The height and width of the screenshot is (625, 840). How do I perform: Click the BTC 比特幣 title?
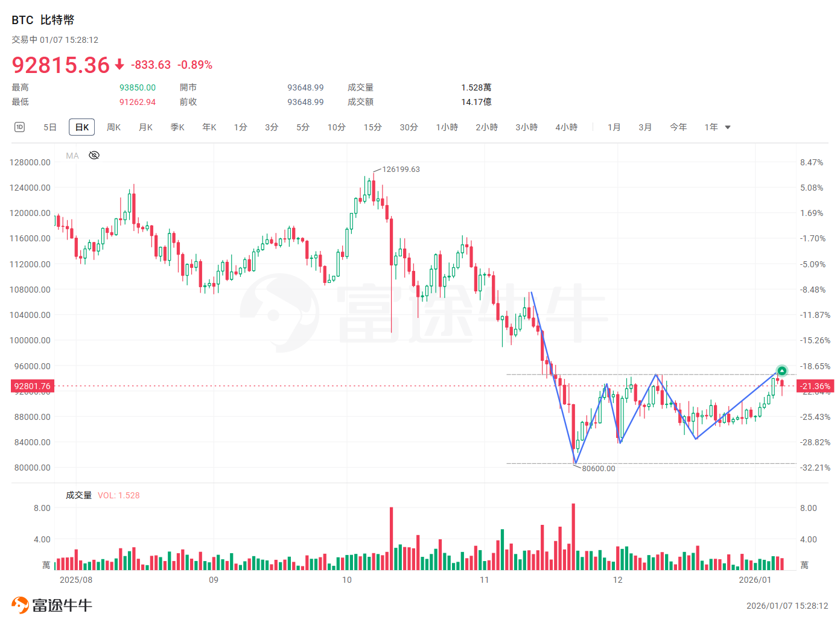(43, 20)
